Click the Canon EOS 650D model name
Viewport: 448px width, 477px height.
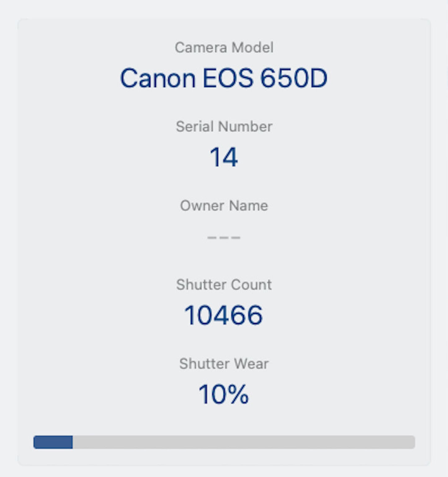(x=224, y=78)
